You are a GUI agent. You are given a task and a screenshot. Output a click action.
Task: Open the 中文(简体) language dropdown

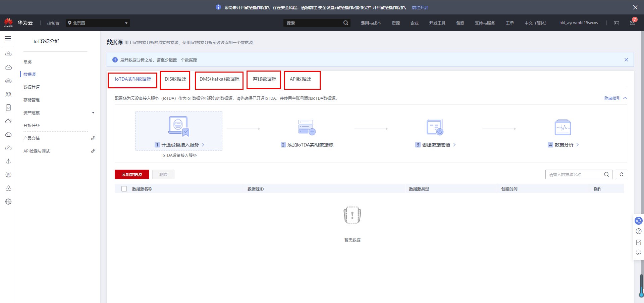point(535,23)
